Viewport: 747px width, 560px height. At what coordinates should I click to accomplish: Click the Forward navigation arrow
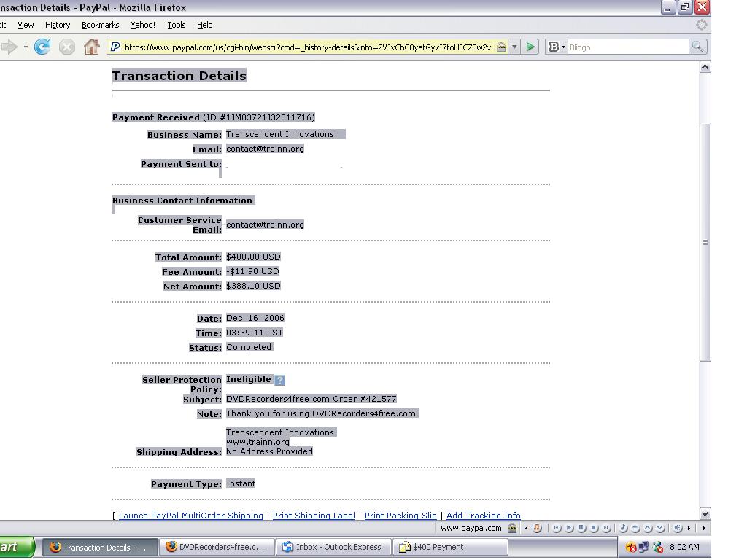[x=9, y=47]
